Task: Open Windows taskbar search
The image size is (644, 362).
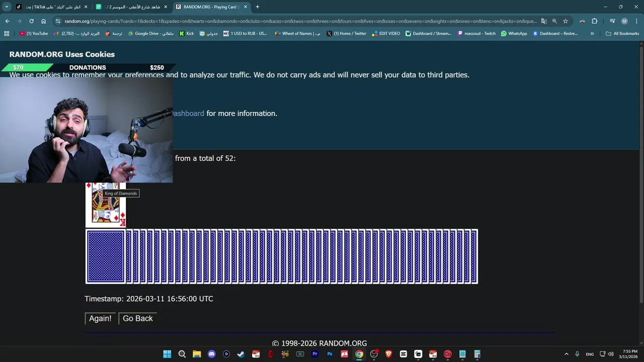Action: click(182, 354)
